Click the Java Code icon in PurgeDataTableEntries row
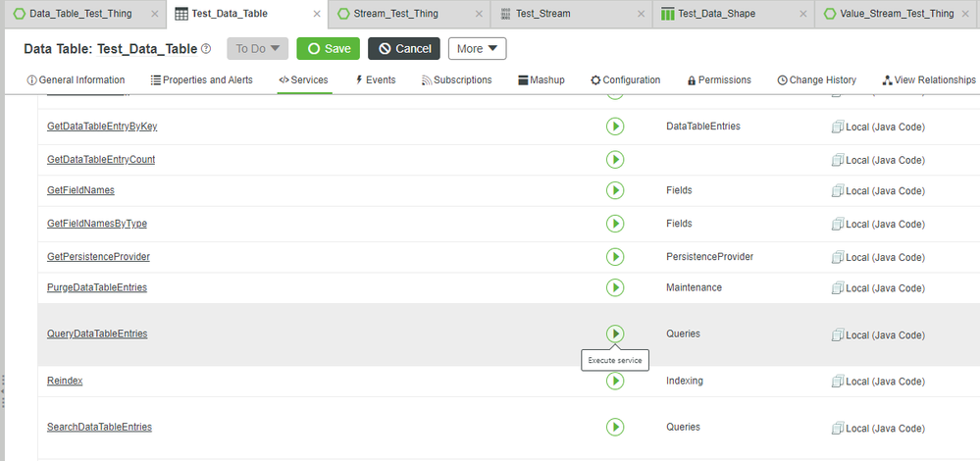The image size is (980, 461). point(838,288)
